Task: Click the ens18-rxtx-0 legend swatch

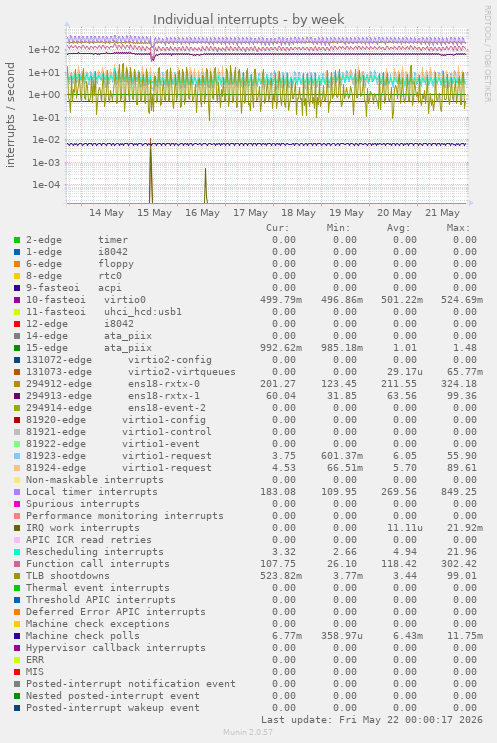Action: [17, 384]
